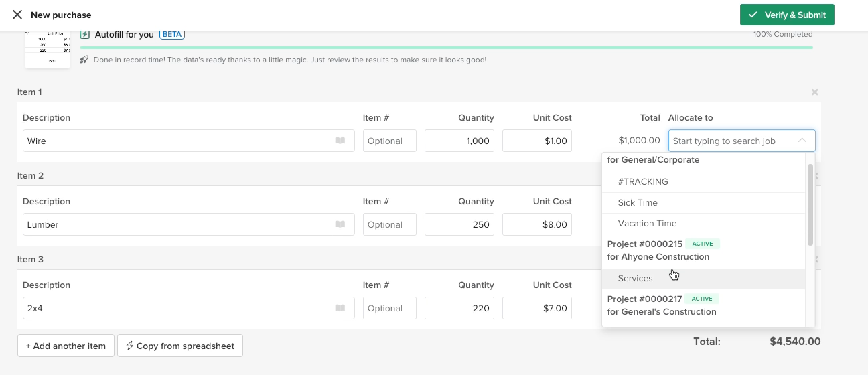Screen dimensions: 868x375
Task: Remove Item 1 with its X icon
Action: [x=814, y=92]
